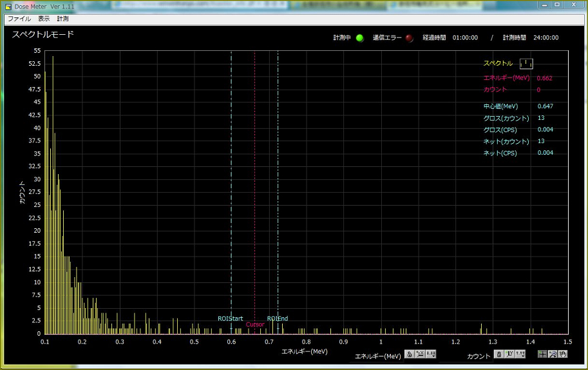Image resolution: width=588 pixels, height=370 pixels.
Task: Click the spectrum plot style icon
Action: tap(526, 63)
